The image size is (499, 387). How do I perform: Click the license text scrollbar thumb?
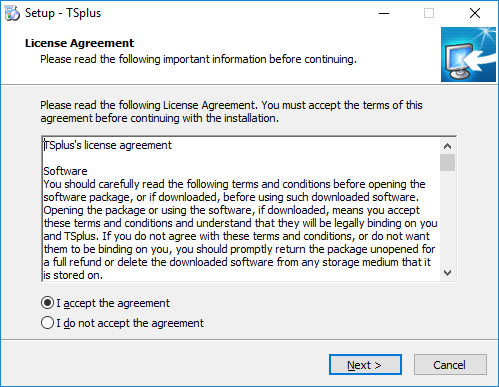447,162
